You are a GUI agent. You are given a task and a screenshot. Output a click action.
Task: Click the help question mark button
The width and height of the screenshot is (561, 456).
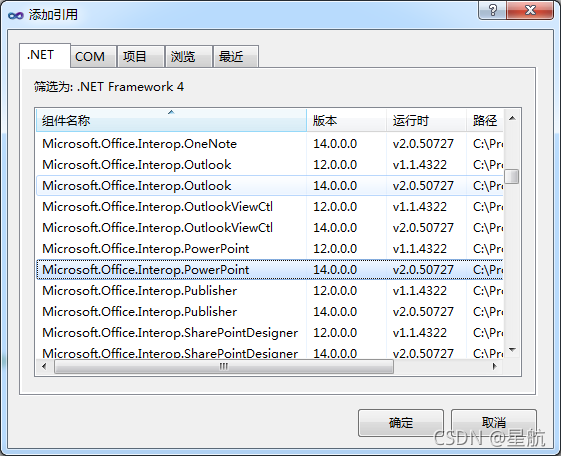[492, 10]
